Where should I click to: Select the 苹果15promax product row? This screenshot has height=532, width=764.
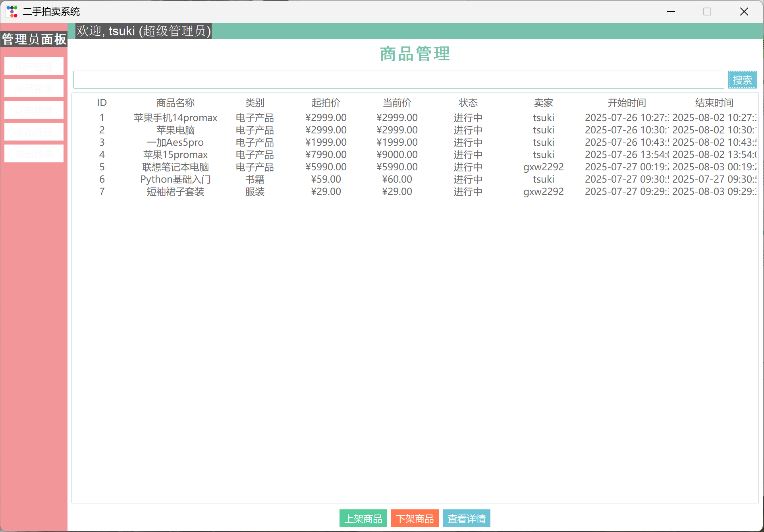[415, 155]
